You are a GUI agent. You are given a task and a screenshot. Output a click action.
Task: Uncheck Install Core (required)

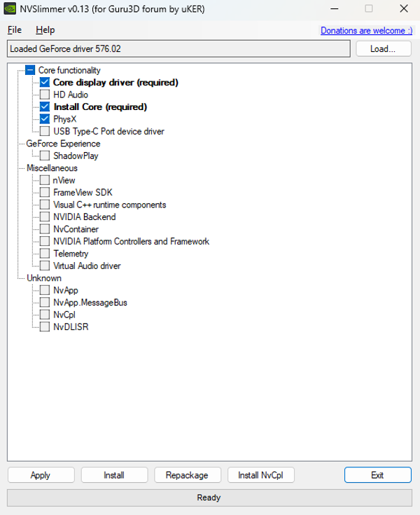point(45,107)
